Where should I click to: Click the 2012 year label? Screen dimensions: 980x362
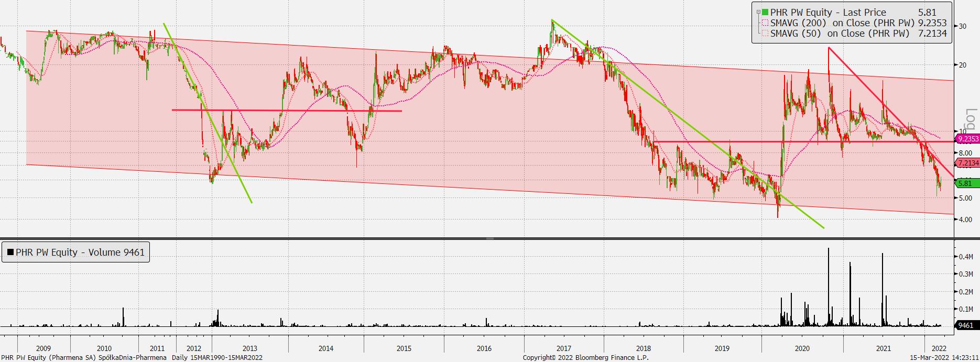[x=193, y=348]
